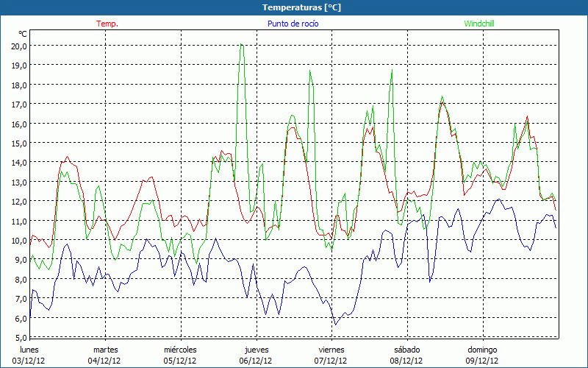
Task: Select the lunes day label
Action: 29,350
